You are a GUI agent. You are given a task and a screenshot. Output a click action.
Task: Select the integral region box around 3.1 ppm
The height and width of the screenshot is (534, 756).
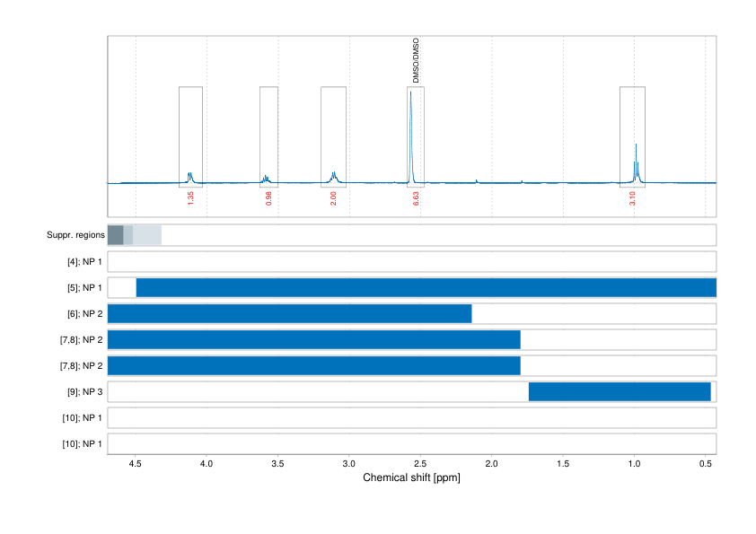tap(332, 135)
